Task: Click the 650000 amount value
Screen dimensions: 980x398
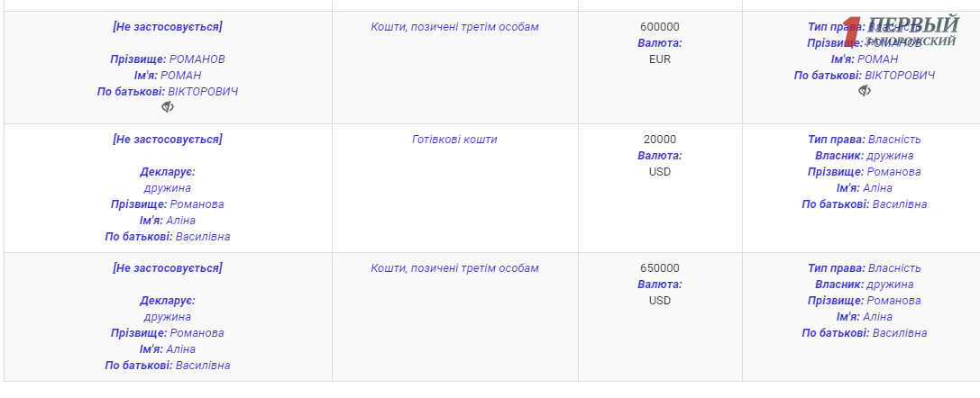Action: pyautogui.click(x=660, y=268)
